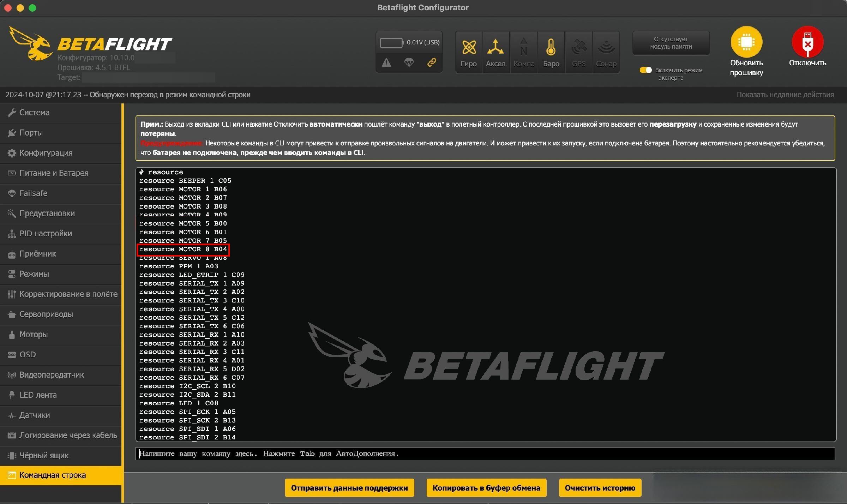Open the Конфигурация tab
Screen dimensions: 847x504
tap(61, 153)
